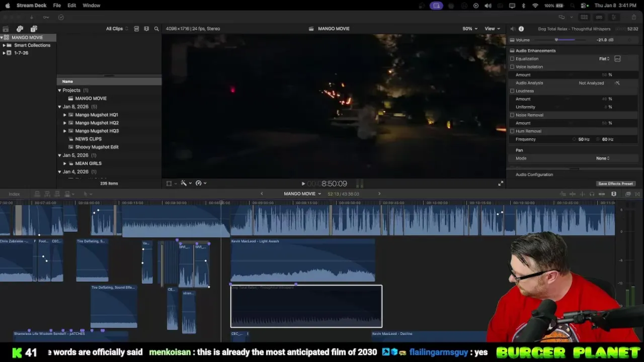The height and width of the screenshot is (362, 644).
Task: Expand the Mango Mugshot HQ1 clip
Action: (x=65, y=115)
